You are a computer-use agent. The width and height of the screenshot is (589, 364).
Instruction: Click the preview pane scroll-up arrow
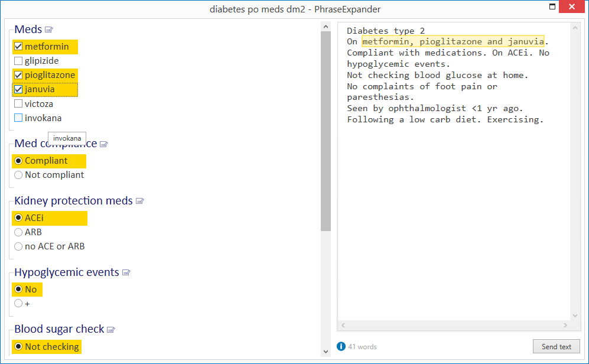(x=575, y=28)
